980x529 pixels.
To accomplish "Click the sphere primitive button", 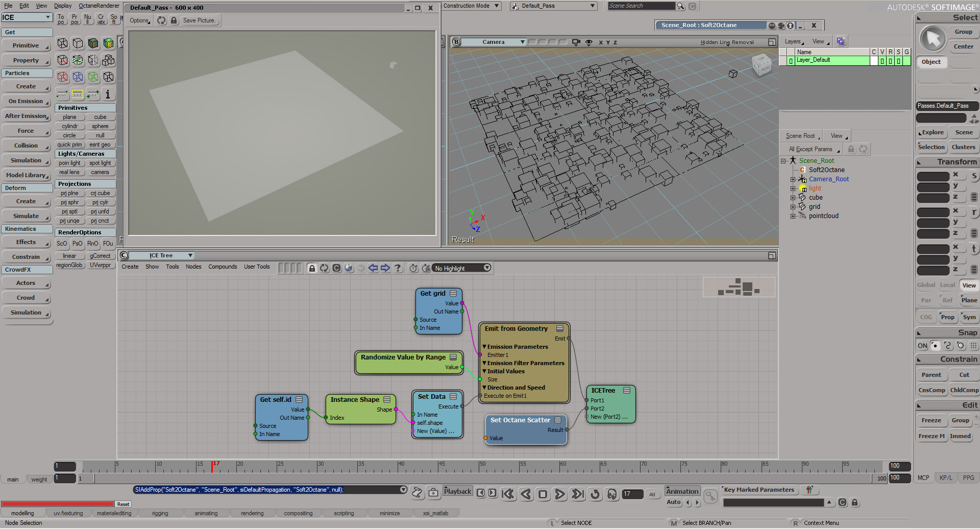I will 101,127.
